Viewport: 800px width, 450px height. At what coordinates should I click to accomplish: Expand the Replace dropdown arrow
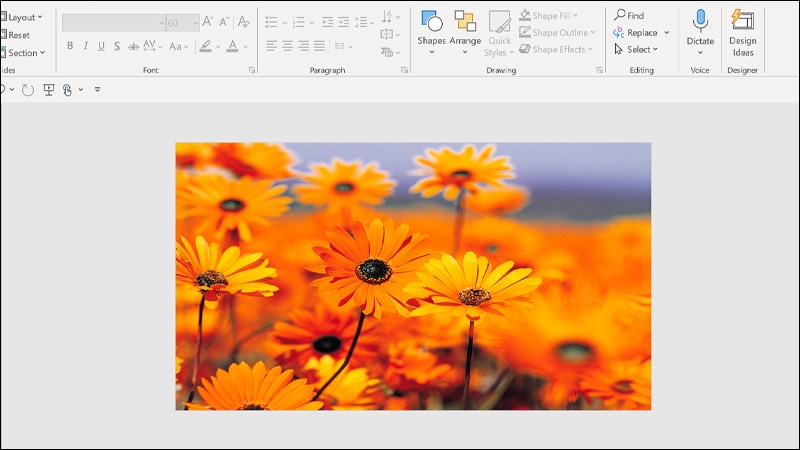[667, 33]
